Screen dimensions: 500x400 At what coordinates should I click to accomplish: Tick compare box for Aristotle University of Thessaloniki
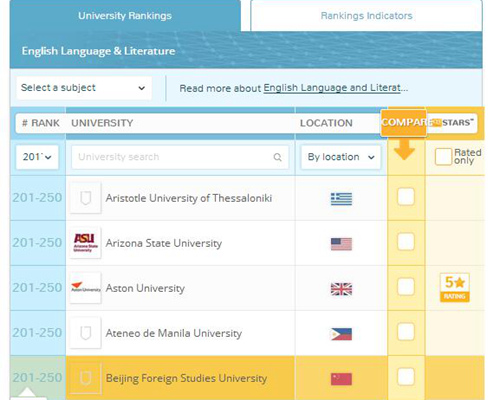pos(406,196)
